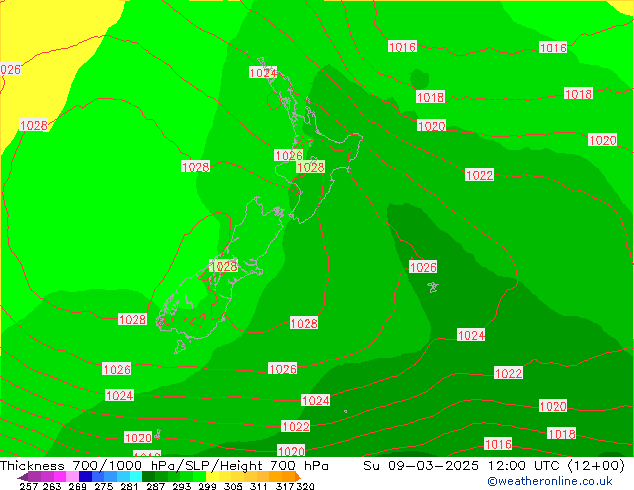Image resolution: width=634 pixels, height=490 pixels.
Task: Click the legend value 257
Action: [x=29, y=486]
